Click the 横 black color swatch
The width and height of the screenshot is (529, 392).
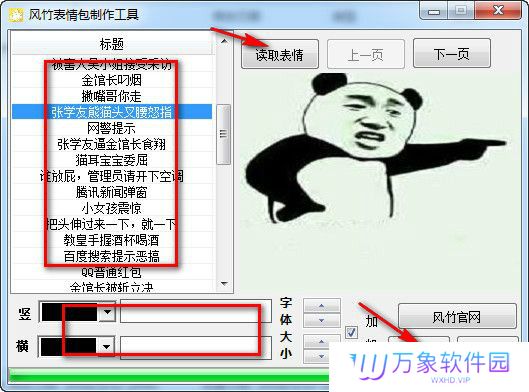(x=69, y=346)
